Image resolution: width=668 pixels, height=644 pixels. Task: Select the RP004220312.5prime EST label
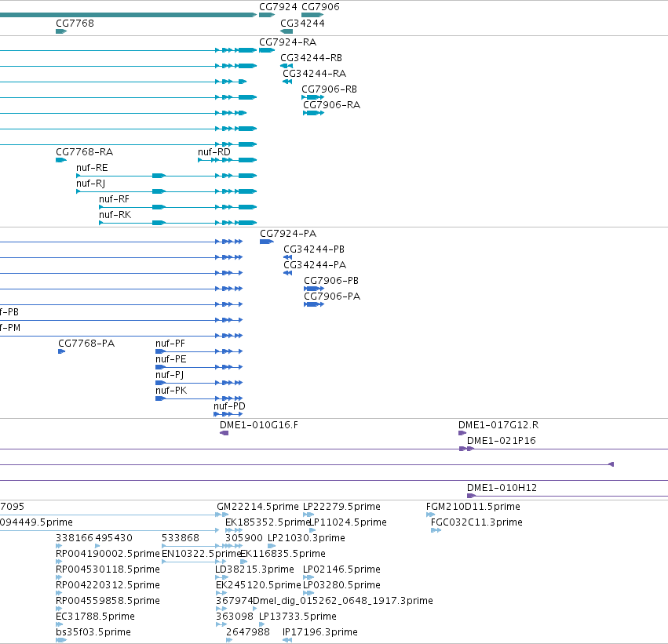pos(108,586)
